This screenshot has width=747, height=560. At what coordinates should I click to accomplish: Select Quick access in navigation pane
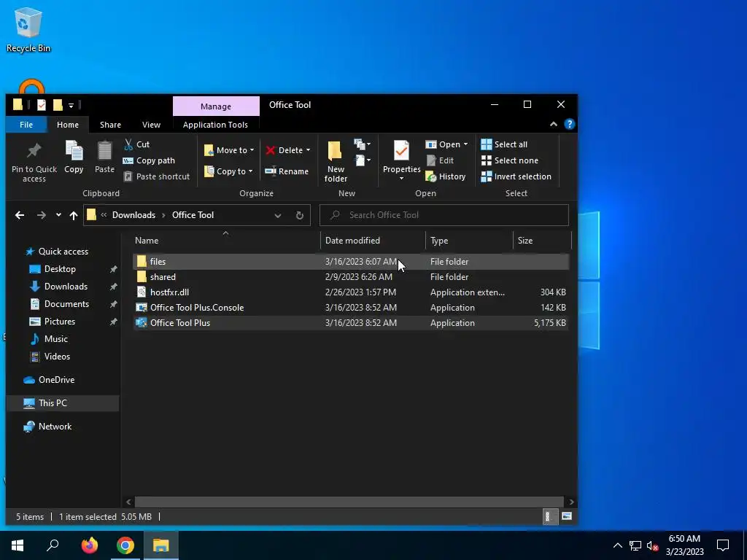(63, 252)
